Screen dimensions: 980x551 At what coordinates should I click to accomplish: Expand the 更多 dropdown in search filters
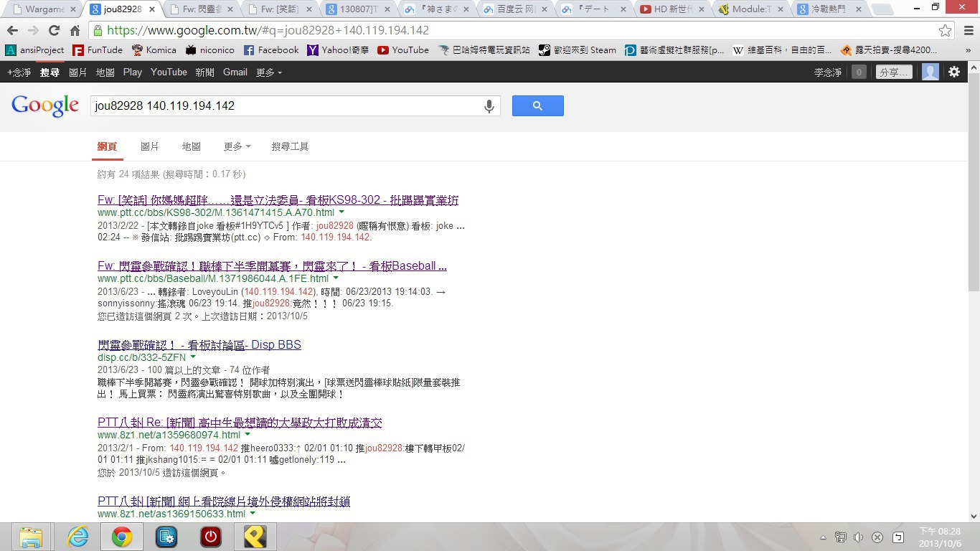(x=237, y=146)
